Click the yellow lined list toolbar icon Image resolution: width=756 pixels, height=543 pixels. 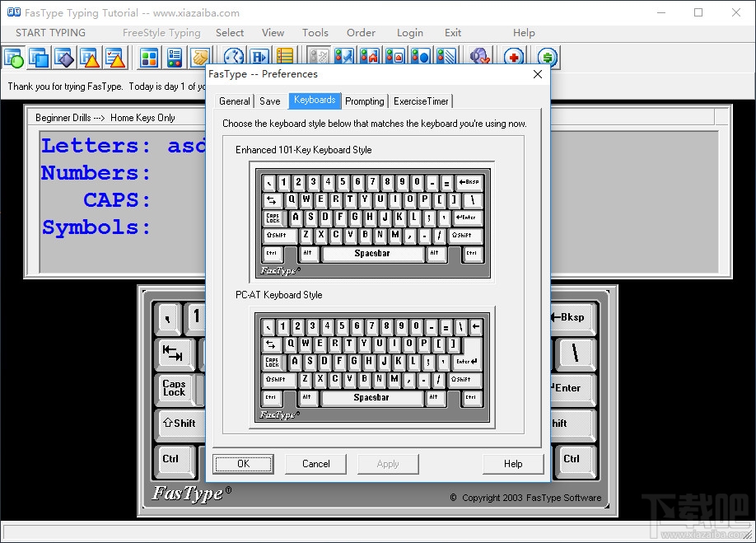tap(285, 57)
